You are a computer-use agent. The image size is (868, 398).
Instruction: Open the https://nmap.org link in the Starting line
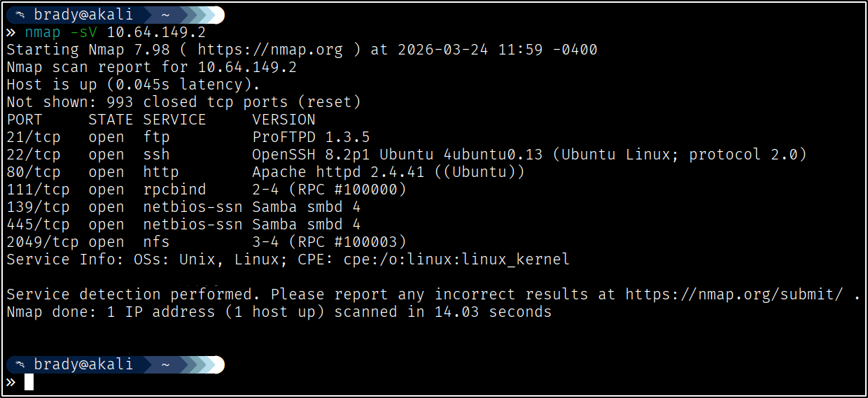[270, 50]
